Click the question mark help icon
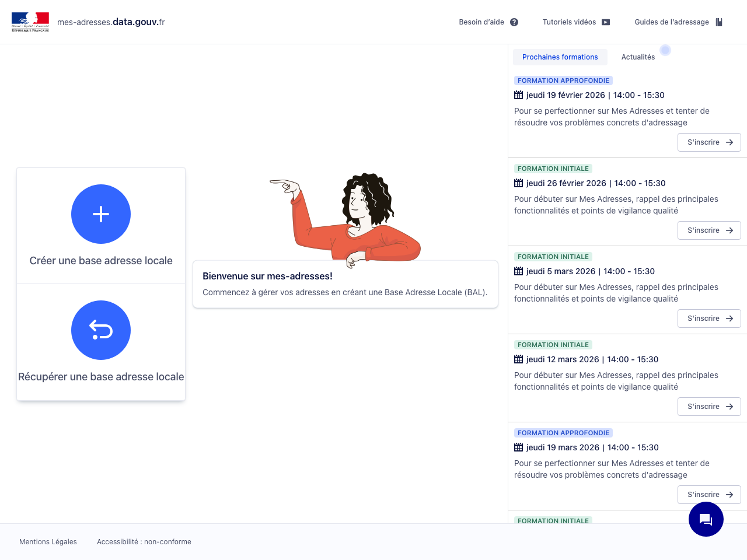This screenshot has height=560, width=747. coord(514,22)
